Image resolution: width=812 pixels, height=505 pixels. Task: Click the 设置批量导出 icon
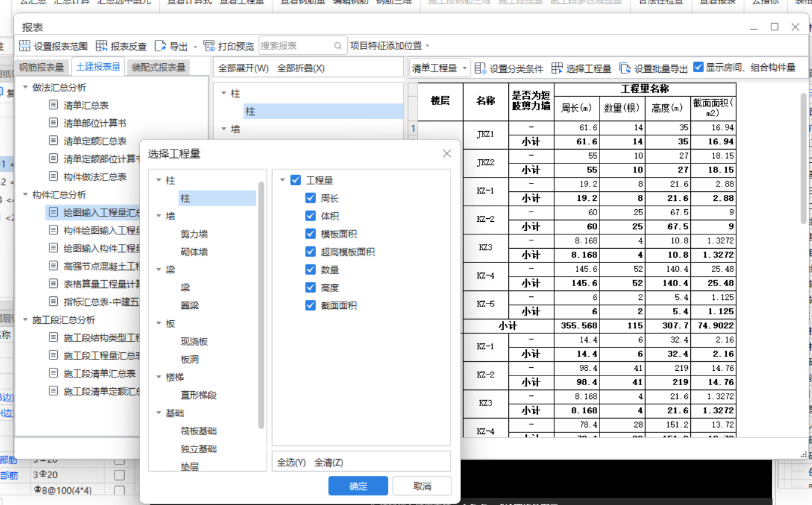tap(625, 69)
